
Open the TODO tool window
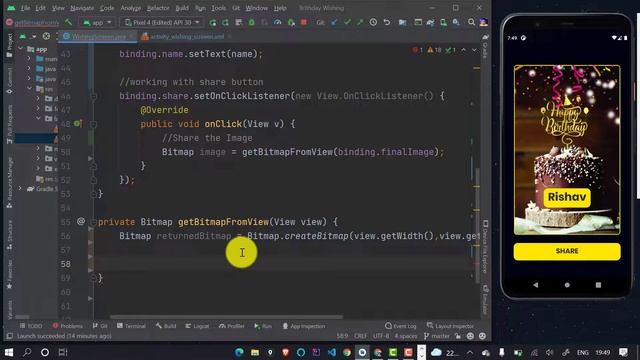coord(31,326)
